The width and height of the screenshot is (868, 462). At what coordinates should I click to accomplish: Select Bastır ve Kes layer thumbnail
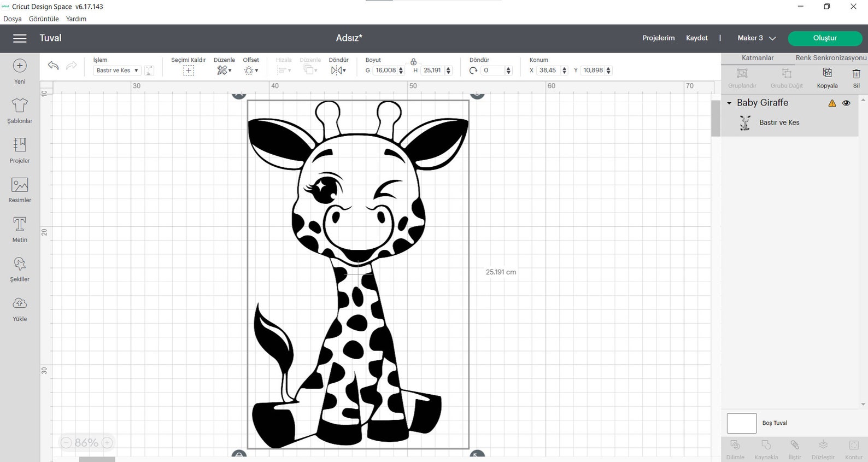[x=745, y=123]
